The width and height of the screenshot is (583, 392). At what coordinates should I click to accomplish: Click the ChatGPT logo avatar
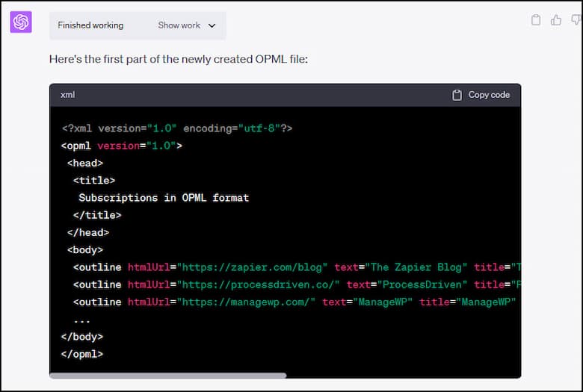click(x=21, y=22)
